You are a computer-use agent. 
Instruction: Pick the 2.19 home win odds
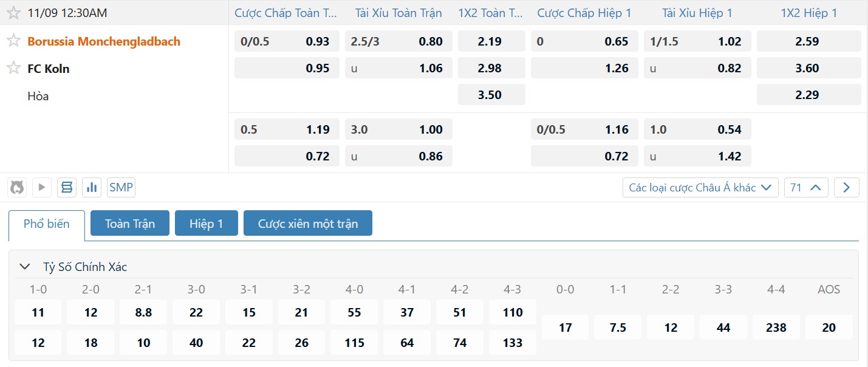pyautogui.click(x=491, y=41)
